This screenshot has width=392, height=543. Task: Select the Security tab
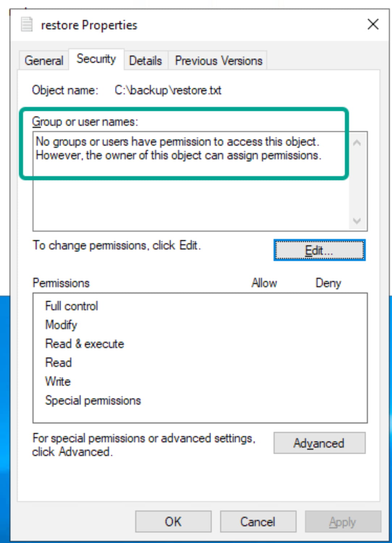pyautogui.click(x=96, y=59)
